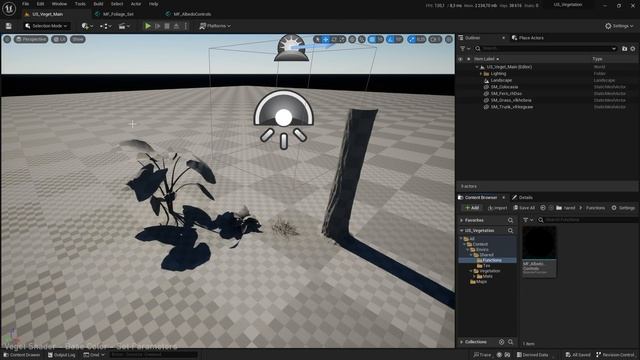The width and height of the screenshot is (640, 360).
Task: Open the Outliner filter icon
Action: click(464, 49)
